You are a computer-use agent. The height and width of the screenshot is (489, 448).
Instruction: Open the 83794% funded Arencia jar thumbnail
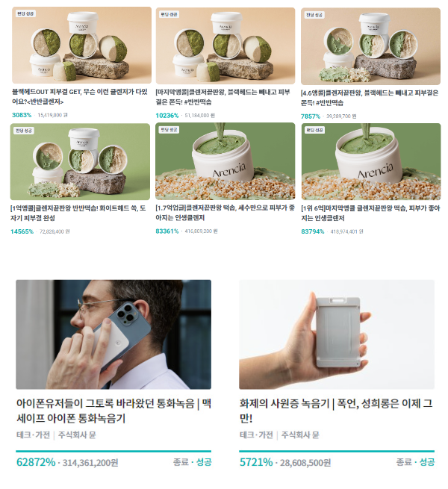(371, 161)
